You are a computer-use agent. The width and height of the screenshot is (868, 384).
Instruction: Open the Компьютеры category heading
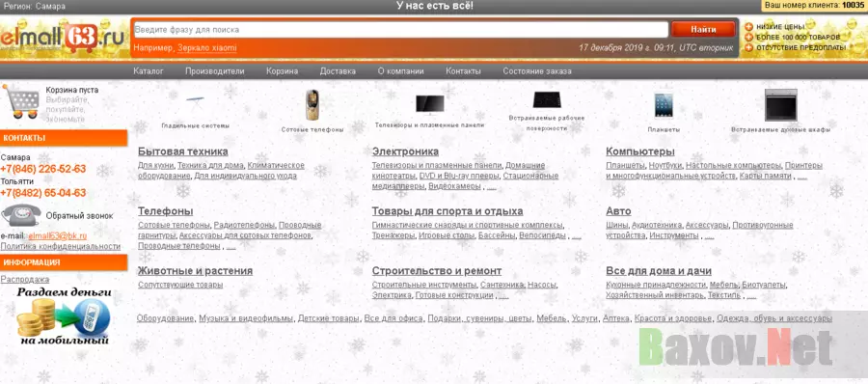pos(640,151)
